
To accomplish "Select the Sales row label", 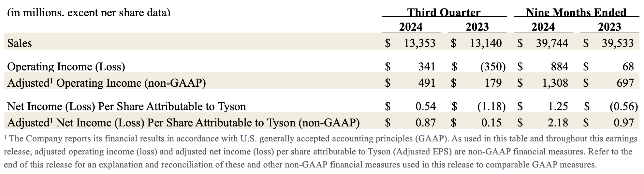I will pos(20,43).
